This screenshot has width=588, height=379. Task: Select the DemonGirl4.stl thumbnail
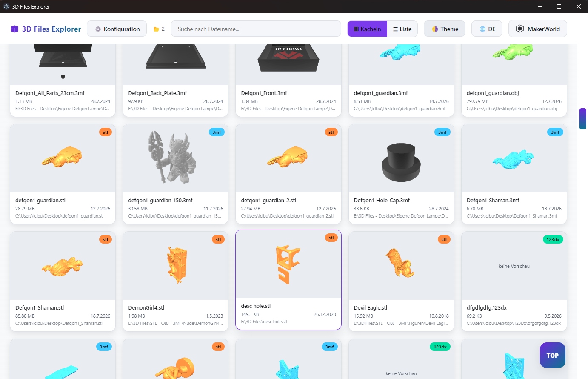click(x=175, y=265)
